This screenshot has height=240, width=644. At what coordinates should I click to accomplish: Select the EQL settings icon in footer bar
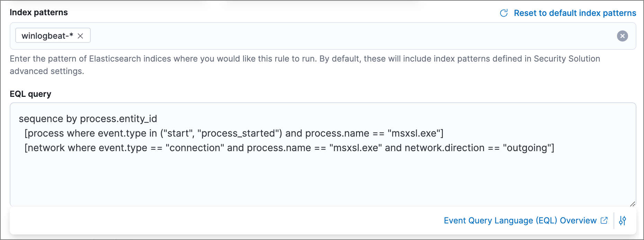click(x=623, y=220)
